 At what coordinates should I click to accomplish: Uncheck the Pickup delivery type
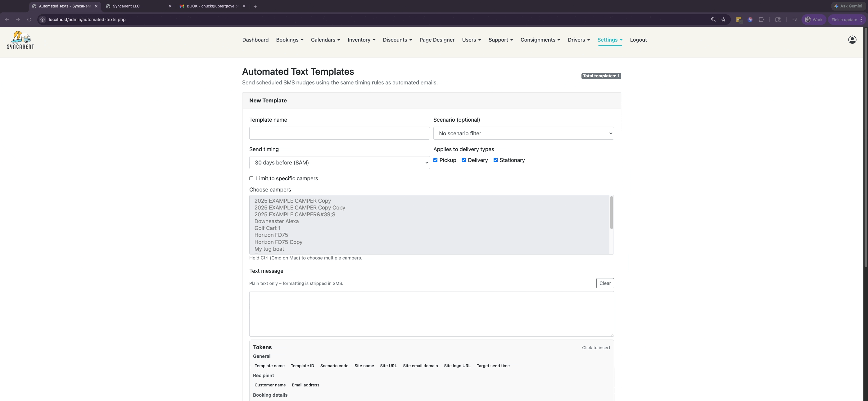click(435, 160)
